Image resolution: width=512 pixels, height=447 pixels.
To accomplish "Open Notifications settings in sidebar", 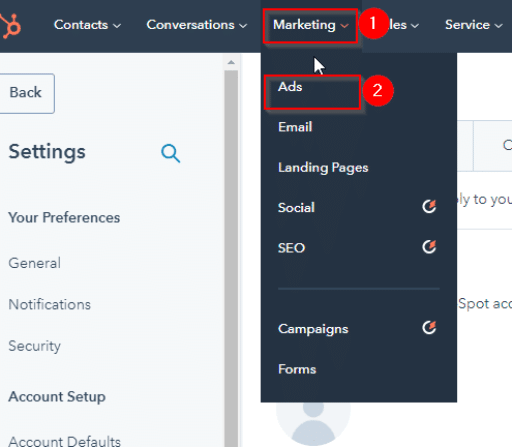I will point(50,305).
